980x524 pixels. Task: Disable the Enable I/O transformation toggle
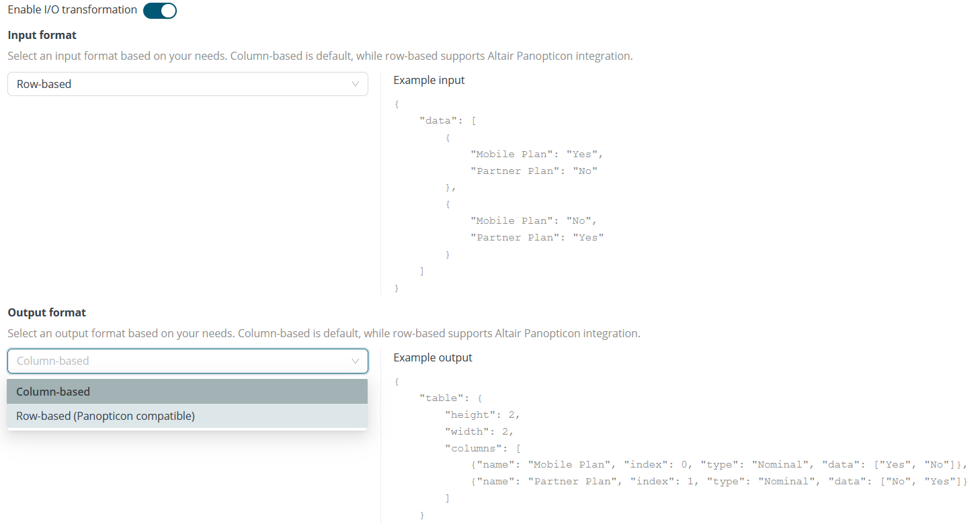(159, 10)
